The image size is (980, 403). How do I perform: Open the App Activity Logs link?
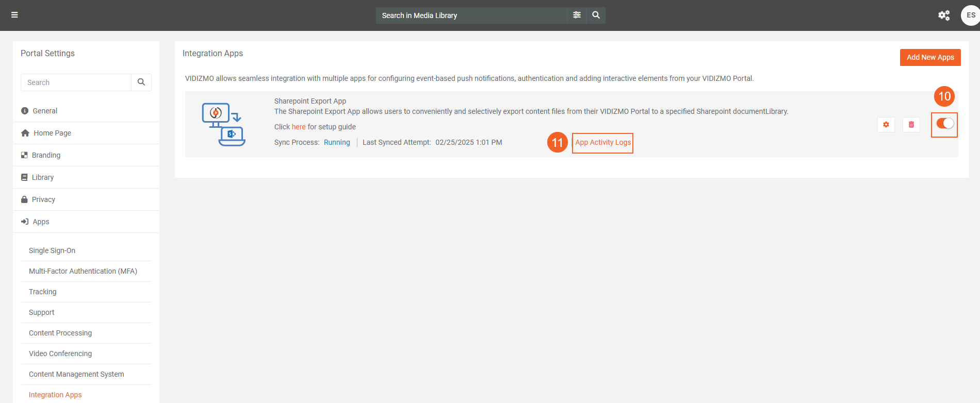click(x=603, y=143)
